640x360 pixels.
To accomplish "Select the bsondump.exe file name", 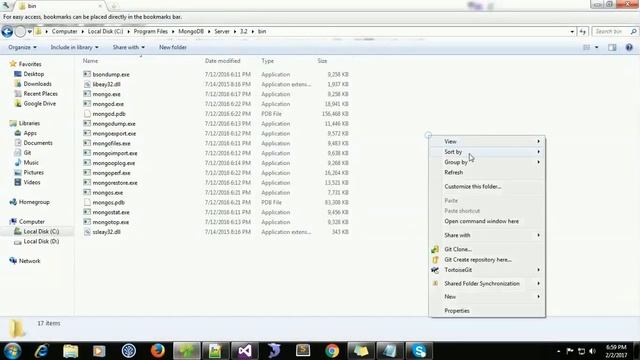I will click(x=111, y=74).
